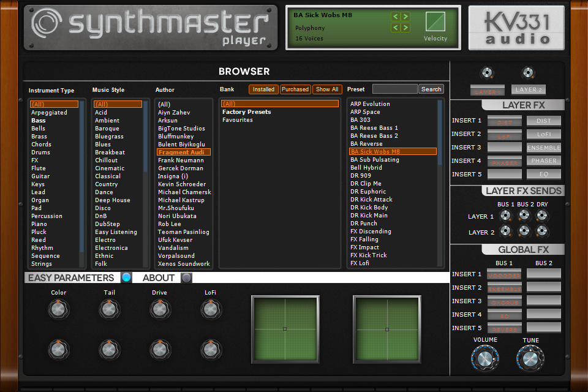Toggle the orange LoFi slot on Layer FX Insert 2
Image resolution: width=588 pixels, height=392 pixels.
pos(504,135)
